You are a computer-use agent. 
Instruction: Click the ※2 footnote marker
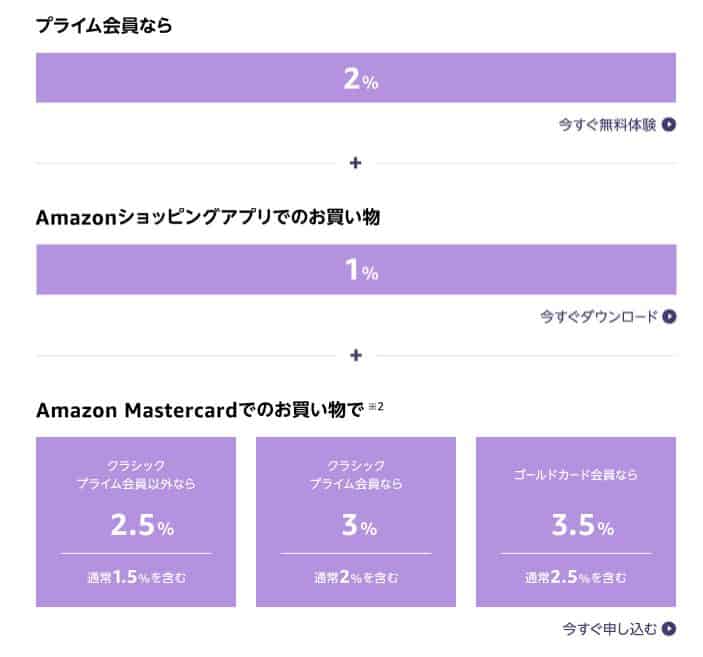click(x=376, y=407)
